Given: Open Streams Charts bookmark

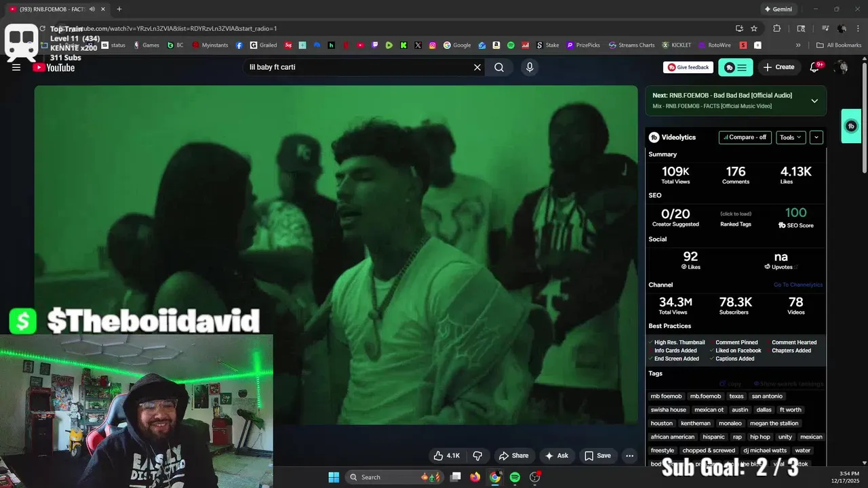Looking at the screenshot, I should coord(632,45).
